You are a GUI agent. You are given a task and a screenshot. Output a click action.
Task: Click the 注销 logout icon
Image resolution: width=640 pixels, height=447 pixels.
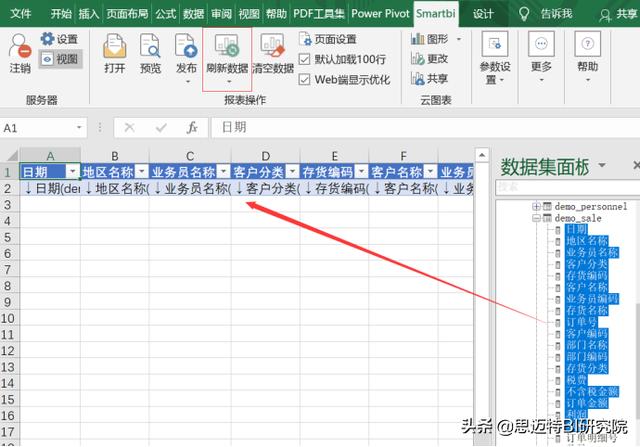19,46
